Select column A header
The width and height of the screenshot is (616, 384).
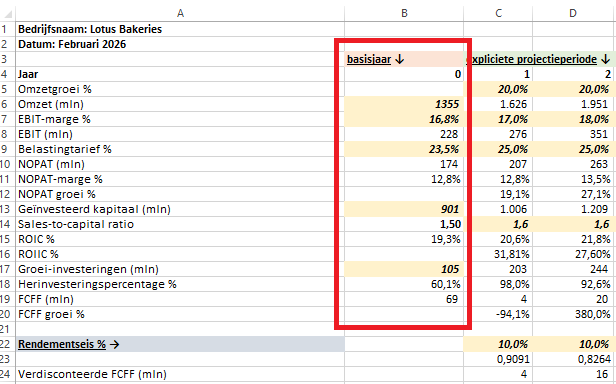(x=180, y=13)
